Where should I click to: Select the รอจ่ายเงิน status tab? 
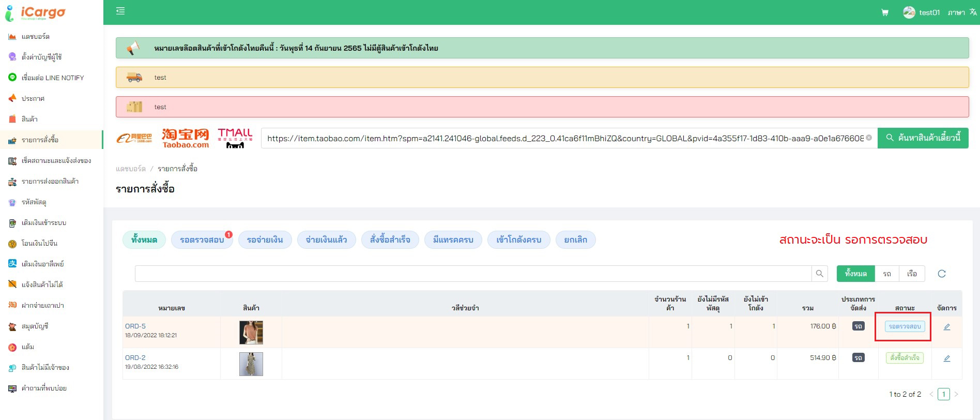(x=265, y=239)
